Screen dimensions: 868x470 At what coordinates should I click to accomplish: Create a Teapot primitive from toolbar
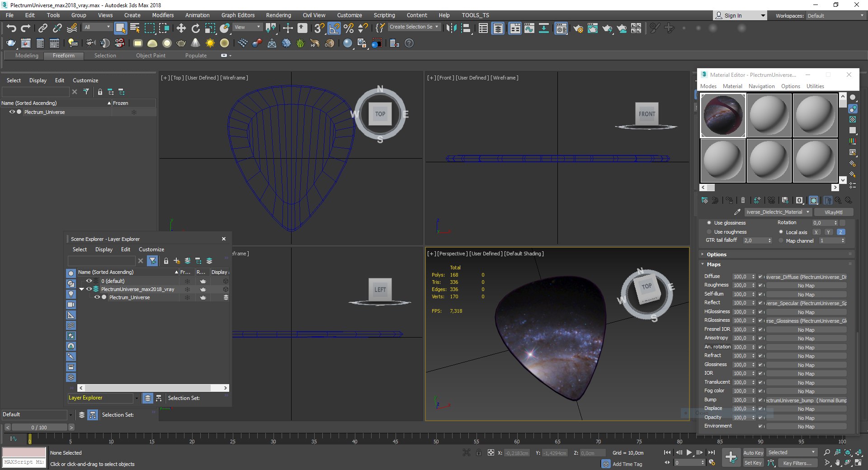pyautogui.click(x=181, y=43)
